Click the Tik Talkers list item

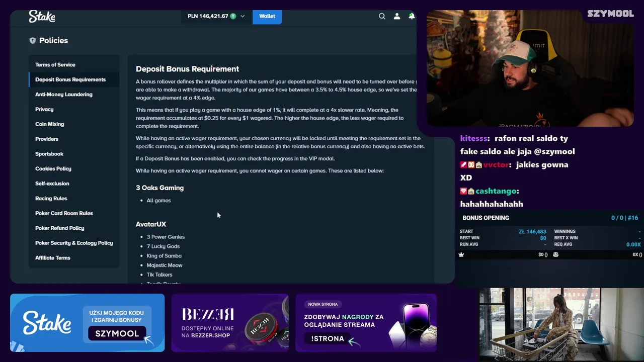click(x=159, y=275)
